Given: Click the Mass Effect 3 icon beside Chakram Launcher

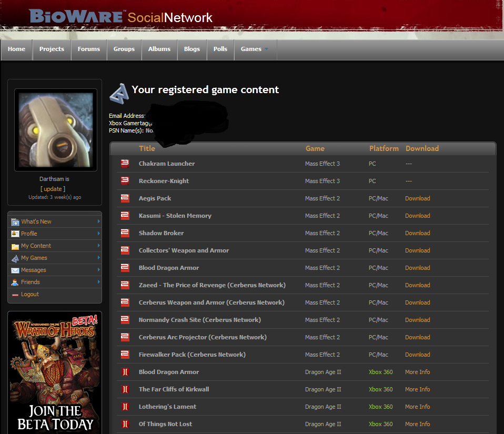Looking at the screenshot, I should (125, 164).
